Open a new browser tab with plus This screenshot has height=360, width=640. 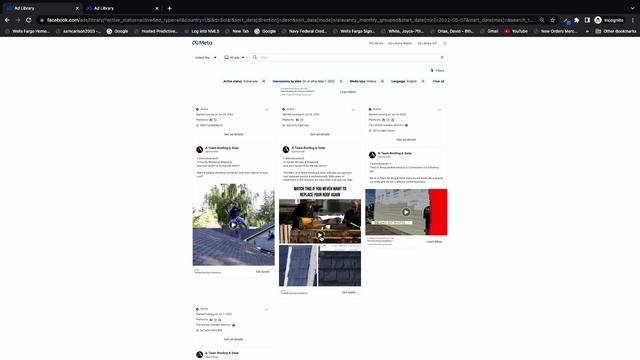click(169, 8)
